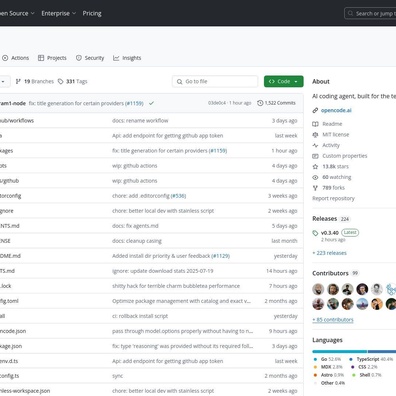Click the scales icon beside MIT license

pyautogui.click(x=315, y=135)
